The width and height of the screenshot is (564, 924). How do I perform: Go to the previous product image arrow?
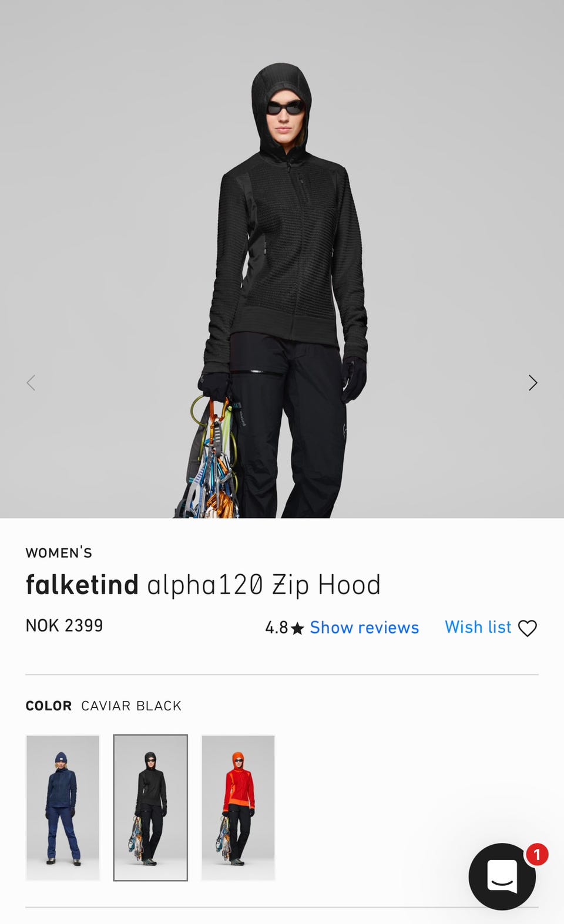click(31, 383)
